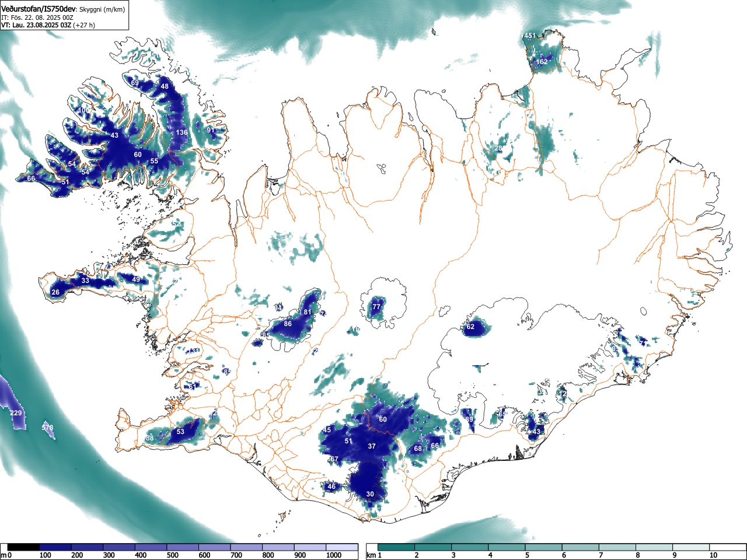Click the 49 value on the map
Viewport: 747px width, 560px height.
coord(136,279)
